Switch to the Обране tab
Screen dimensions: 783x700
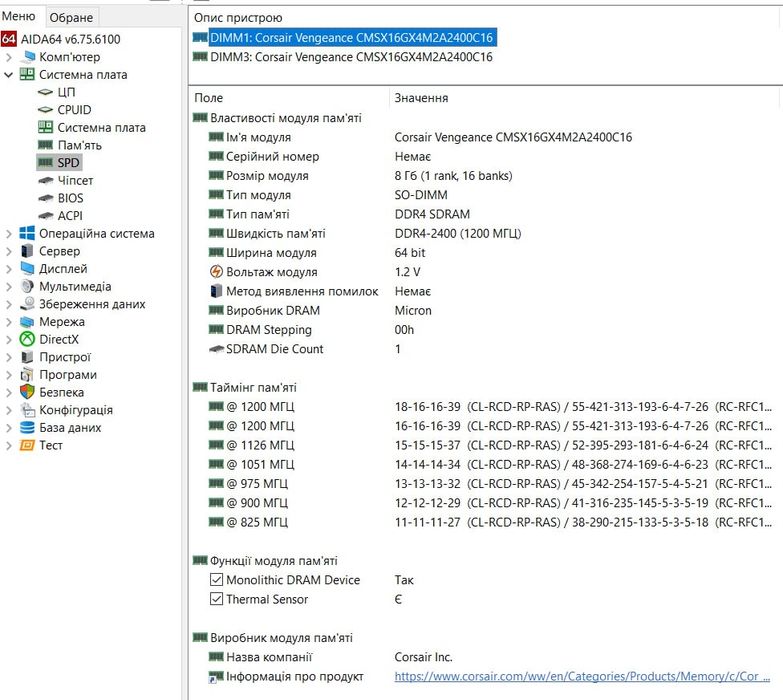pos(71,17)
